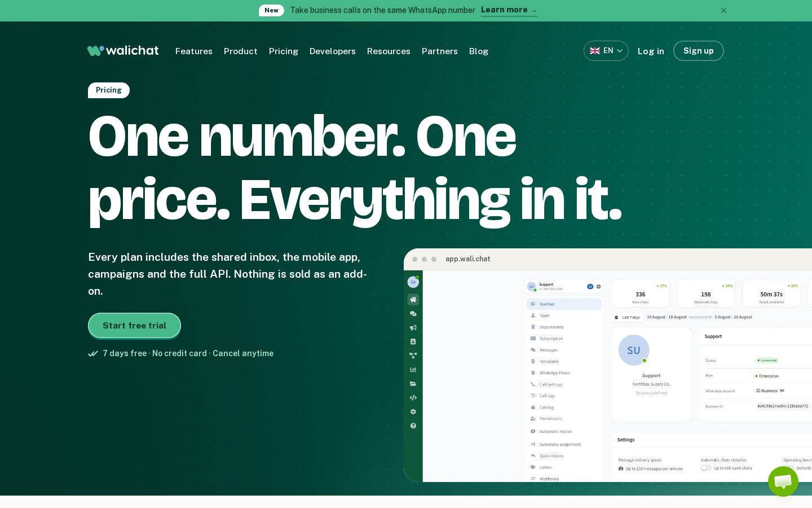Click the home icon in app sidebar

tap(413, 300)
